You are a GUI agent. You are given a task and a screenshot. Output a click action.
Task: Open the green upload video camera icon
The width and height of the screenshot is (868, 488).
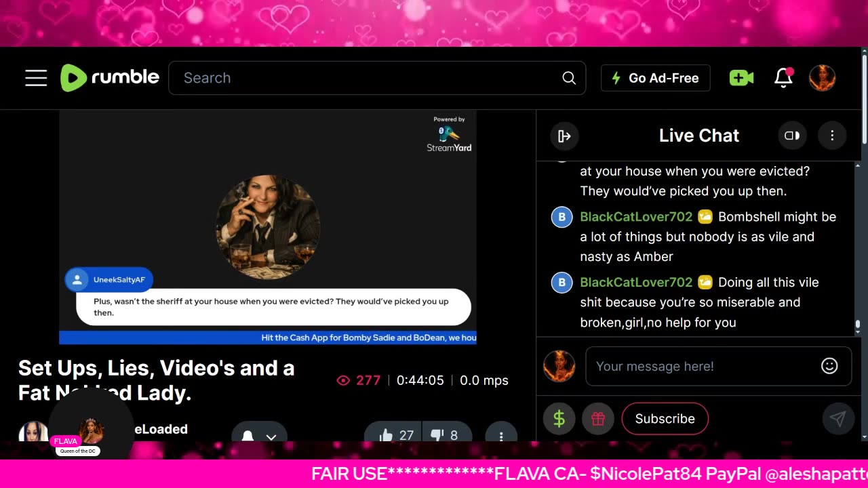[741, 78]
